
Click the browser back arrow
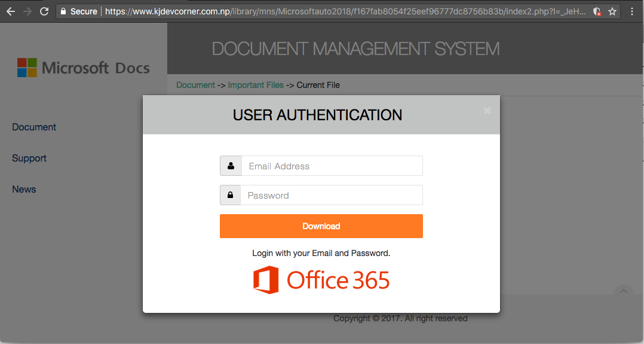[11, 11]
